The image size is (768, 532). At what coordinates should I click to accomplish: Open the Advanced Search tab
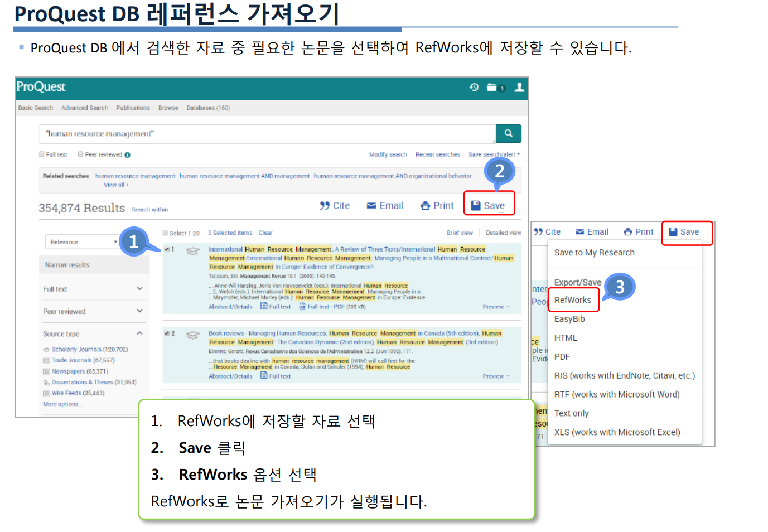click(x=84, y=108)
